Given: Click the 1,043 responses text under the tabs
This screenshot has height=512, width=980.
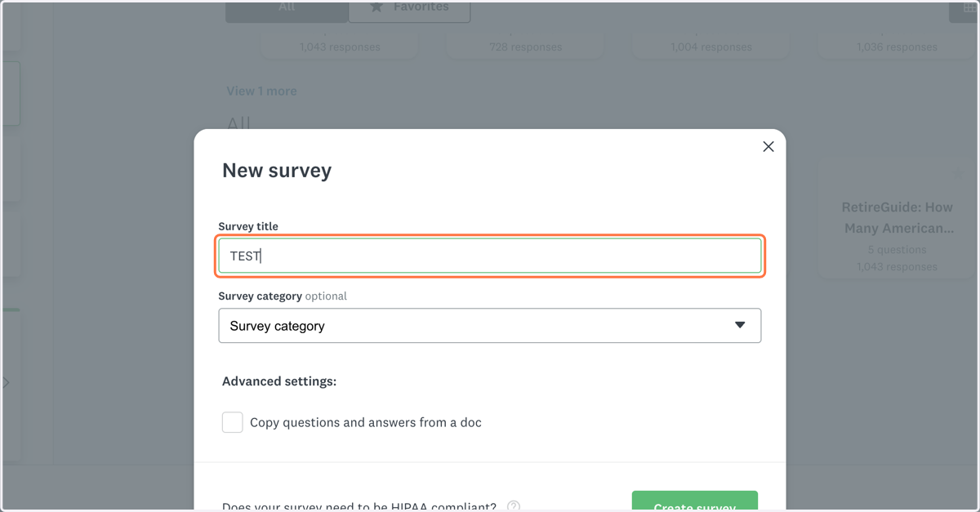Looking at the screenshot, I should pyautogui.click(x=340, y=47).
